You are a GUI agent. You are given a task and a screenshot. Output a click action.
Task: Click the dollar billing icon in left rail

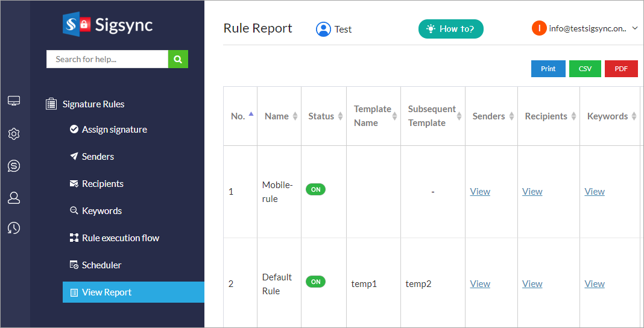click(x=14, y=166)
